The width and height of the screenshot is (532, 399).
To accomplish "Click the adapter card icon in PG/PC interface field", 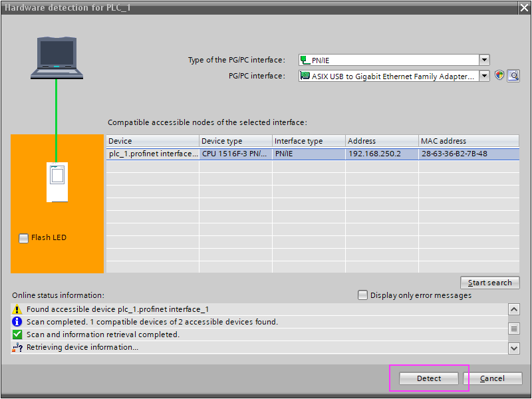I will pos(305,76).
